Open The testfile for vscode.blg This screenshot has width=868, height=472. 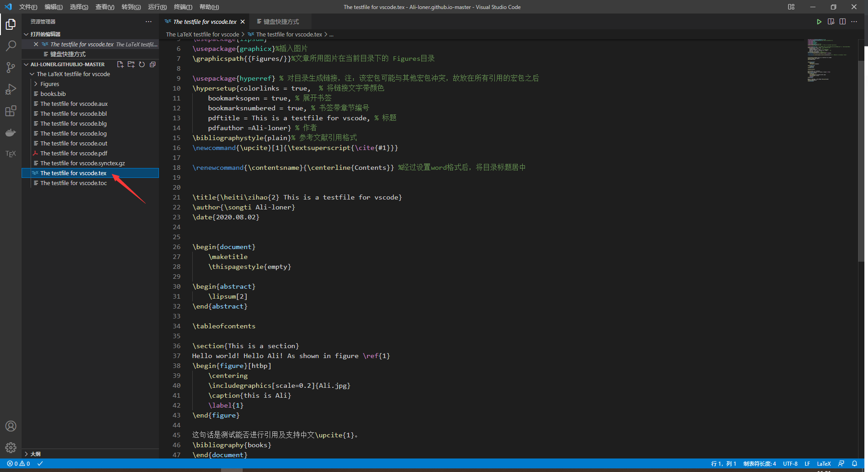tap(90, 123)
